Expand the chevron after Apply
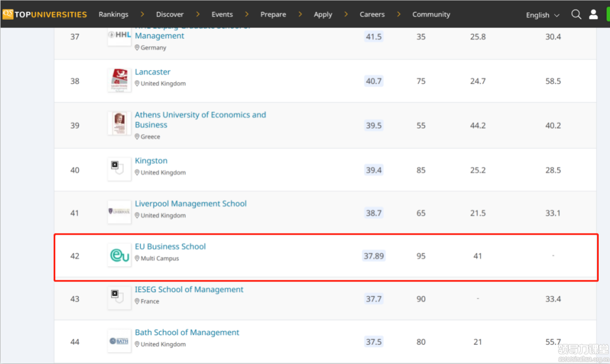The height and width of the screenshot is (364, 610). (x=346, y=14)
